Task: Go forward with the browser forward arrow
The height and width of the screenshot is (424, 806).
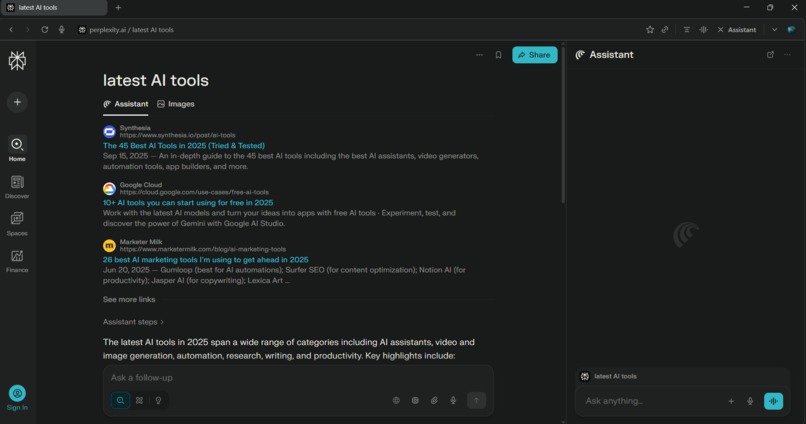Action: point(28,30)
